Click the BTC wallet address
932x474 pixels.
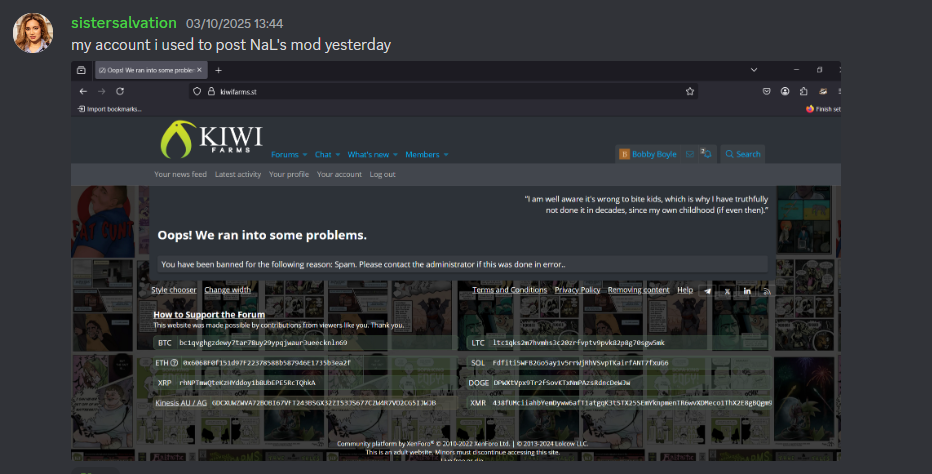point(263,343)
